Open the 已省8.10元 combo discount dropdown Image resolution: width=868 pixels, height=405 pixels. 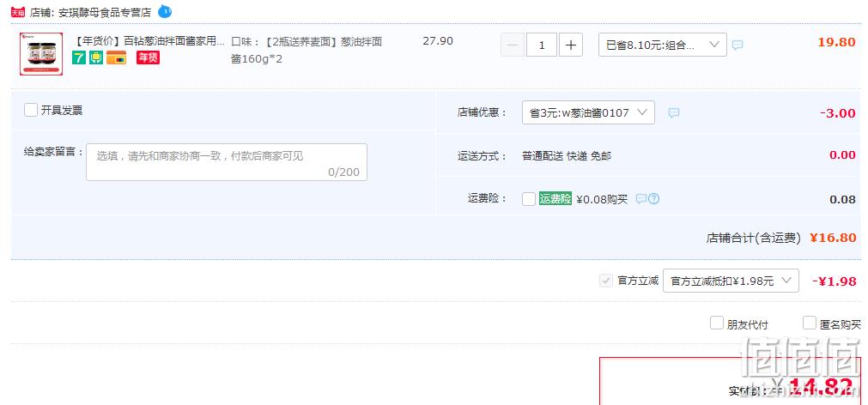tap(663, 45)
